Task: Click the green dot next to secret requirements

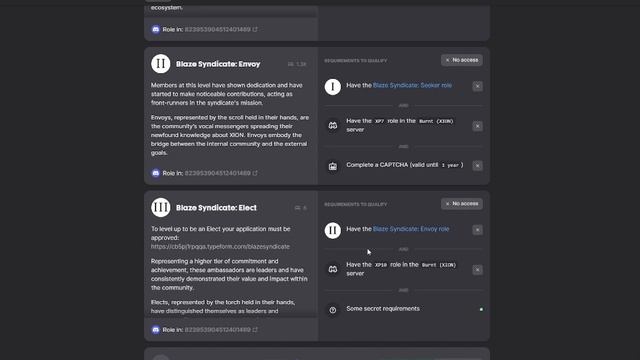Action: 481,309
